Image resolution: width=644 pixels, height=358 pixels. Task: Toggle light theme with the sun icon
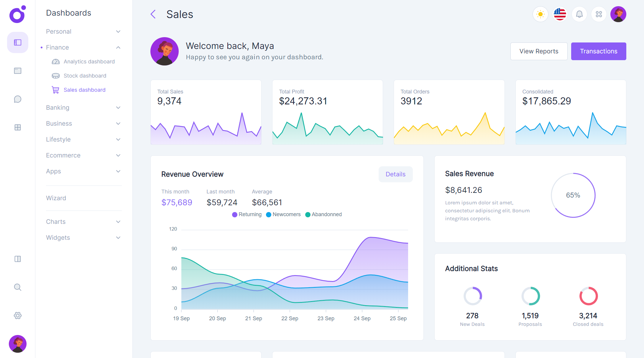pyautogui.click(x=540, y=14)
